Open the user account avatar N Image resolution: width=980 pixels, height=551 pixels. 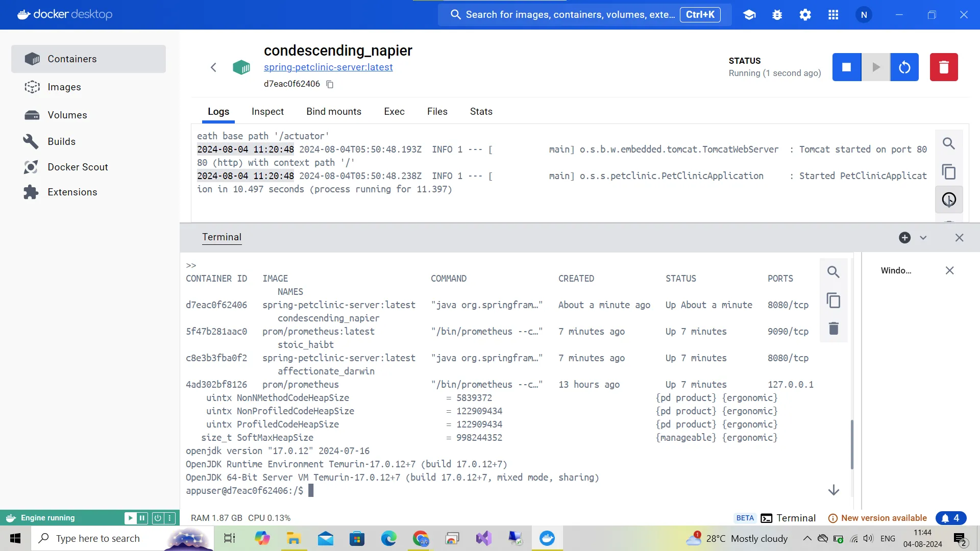point(864,15)
